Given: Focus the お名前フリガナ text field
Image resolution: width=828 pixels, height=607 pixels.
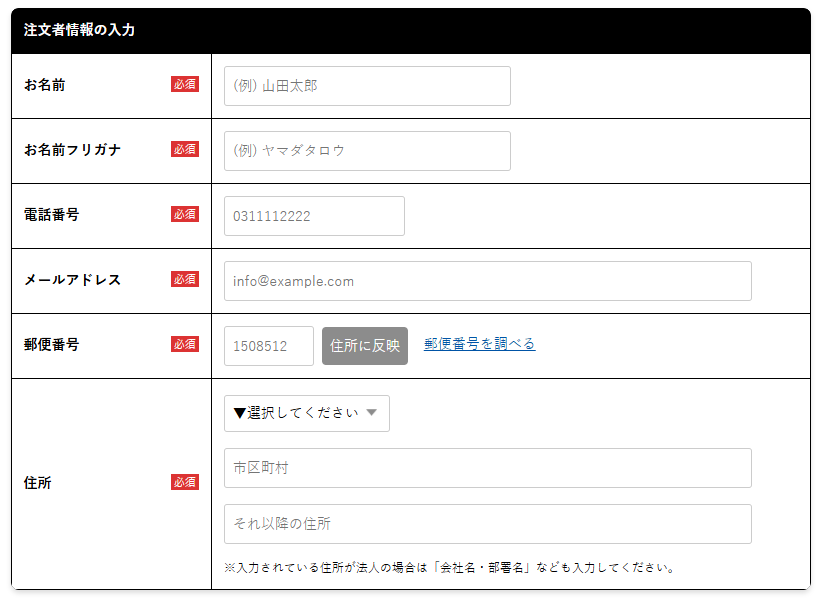Looking at the screenshot, I should click(367, 151).
